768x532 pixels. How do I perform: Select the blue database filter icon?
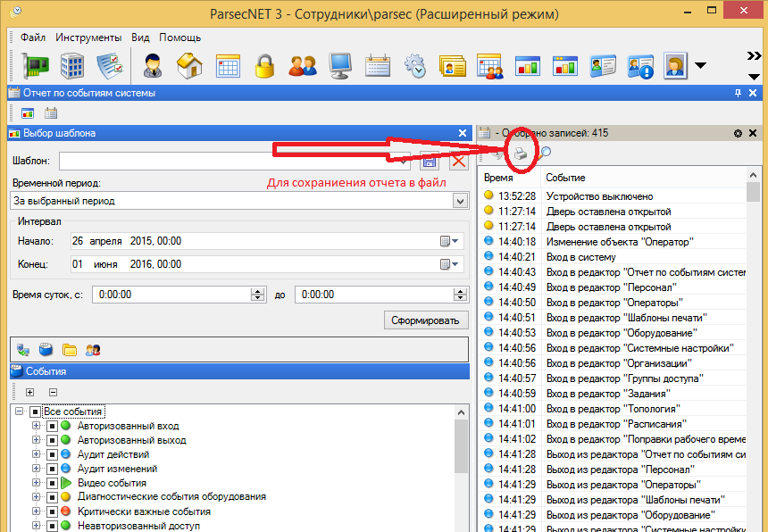(46, 349)
